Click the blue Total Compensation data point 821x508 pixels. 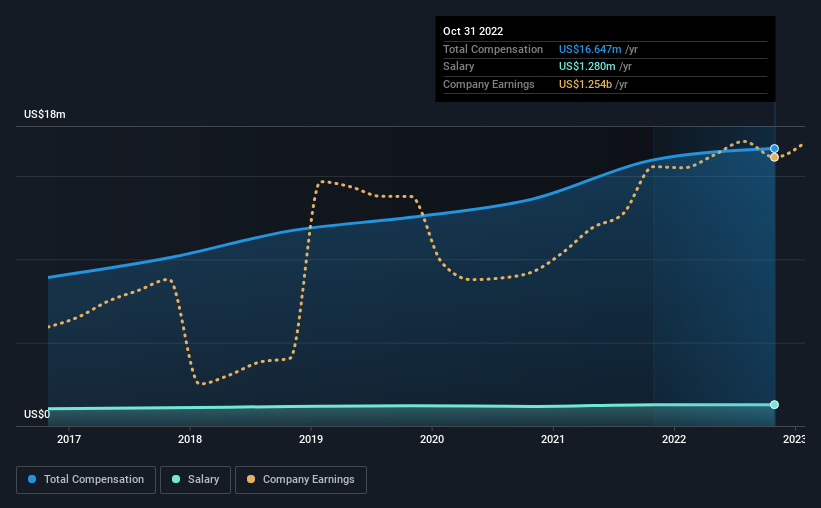coord(774,149)
